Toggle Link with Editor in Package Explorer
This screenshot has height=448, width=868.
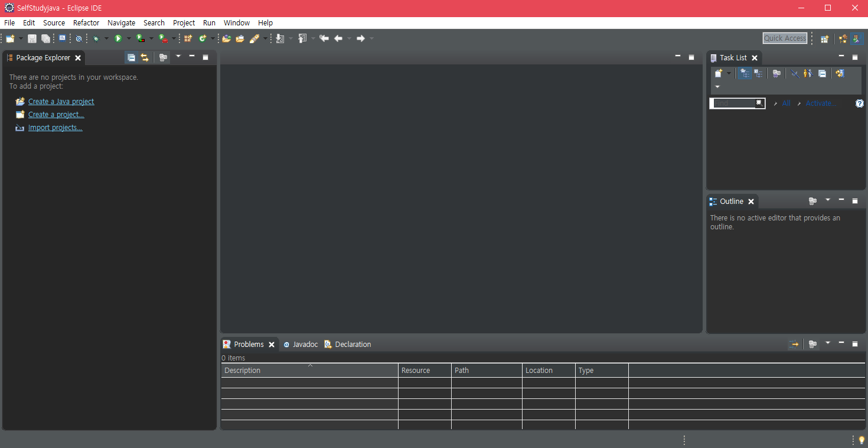point(145,57)
